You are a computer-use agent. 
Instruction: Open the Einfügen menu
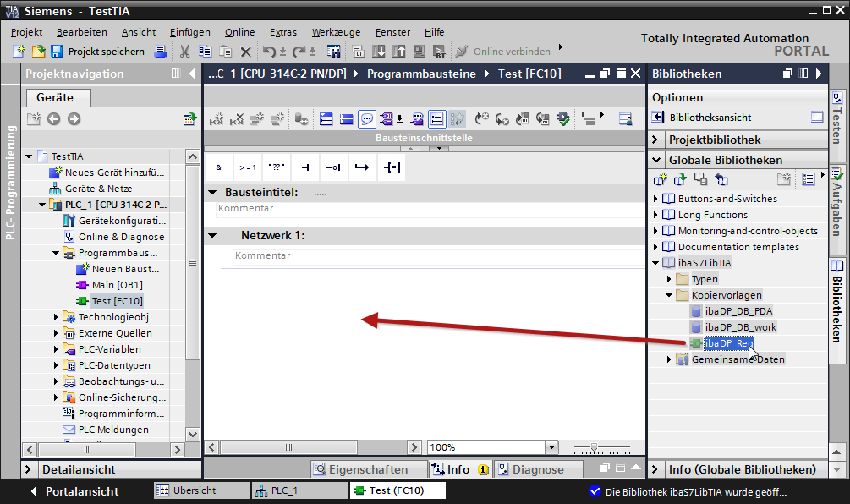point(189,32)
